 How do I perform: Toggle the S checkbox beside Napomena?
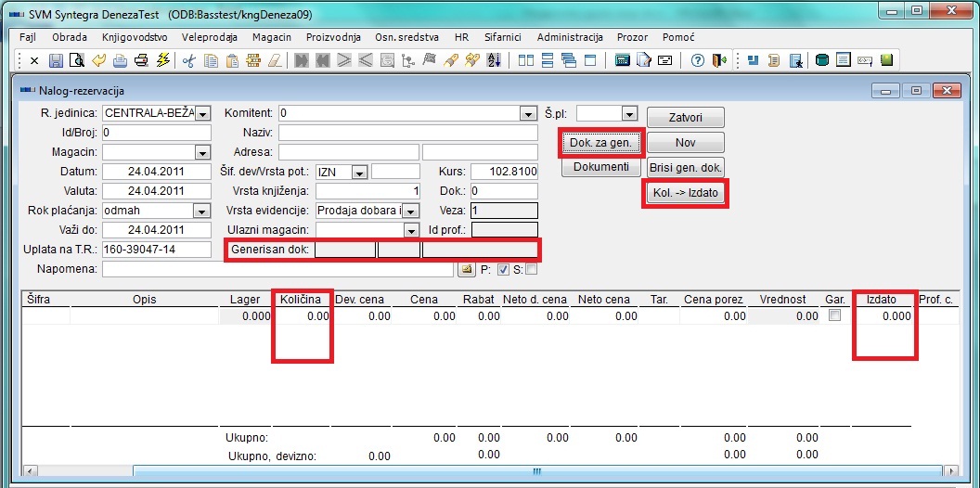tap(531, 270)
